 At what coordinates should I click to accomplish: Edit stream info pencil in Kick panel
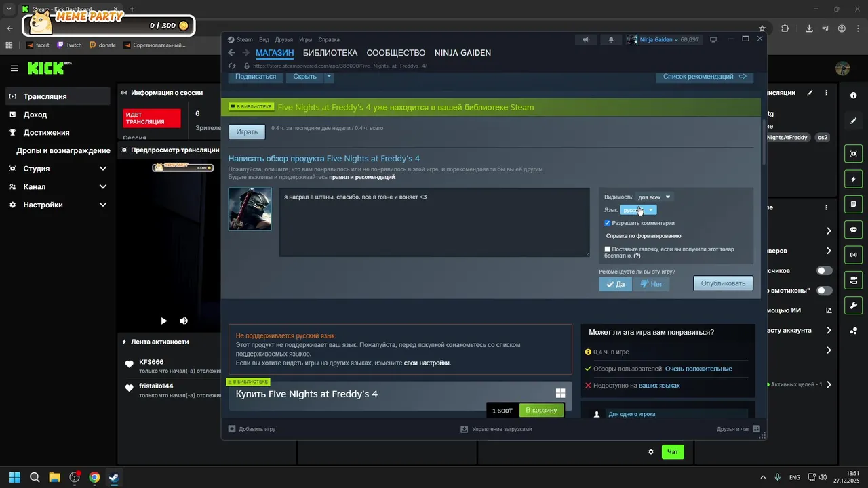(x=810, y=93)
